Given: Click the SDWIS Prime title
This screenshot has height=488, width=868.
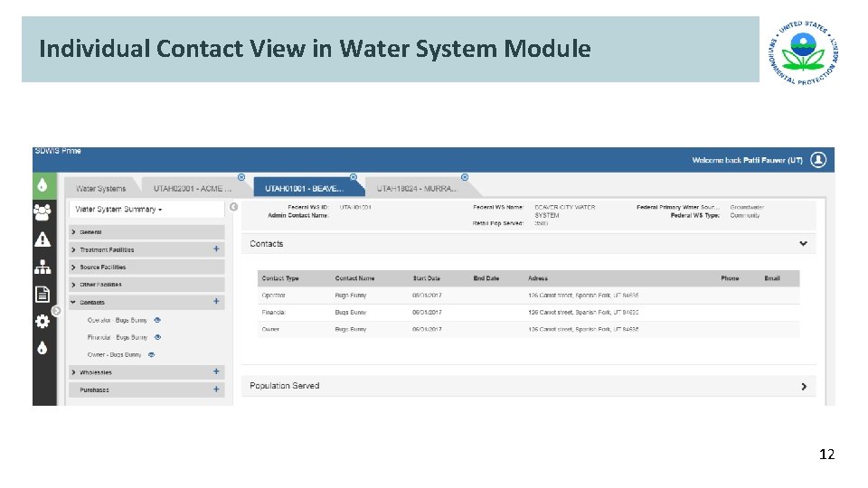Looking at the screenshot, I should [58, 151].
